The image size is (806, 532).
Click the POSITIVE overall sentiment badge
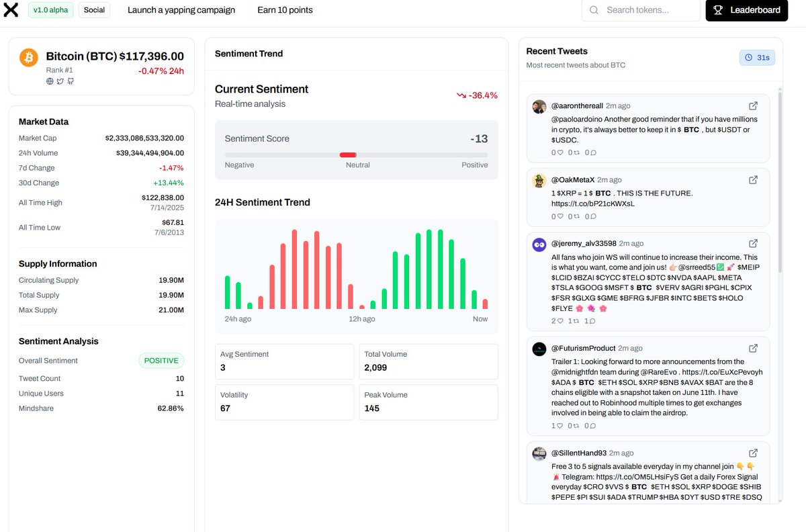(161, 361)
